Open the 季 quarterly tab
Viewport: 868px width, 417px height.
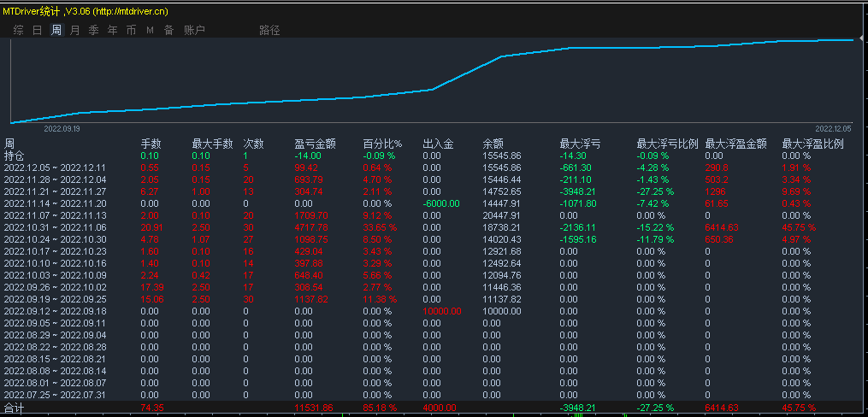click(x=93, y=31)
